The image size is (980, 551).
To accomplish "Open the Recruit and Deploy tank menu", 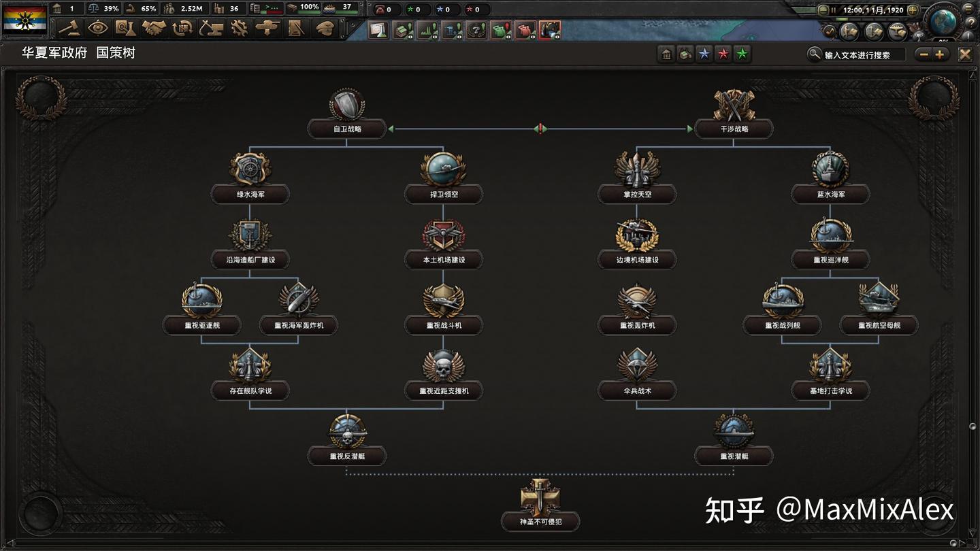I will 267,29.
